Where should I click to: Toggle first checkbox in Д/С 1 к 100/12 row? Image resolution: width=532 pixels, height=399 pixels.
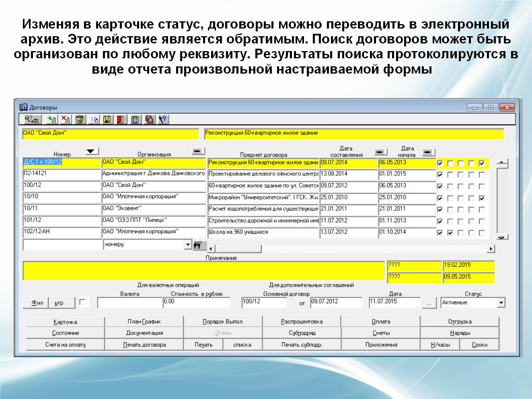pyautogui.click(x=440, y=164)
